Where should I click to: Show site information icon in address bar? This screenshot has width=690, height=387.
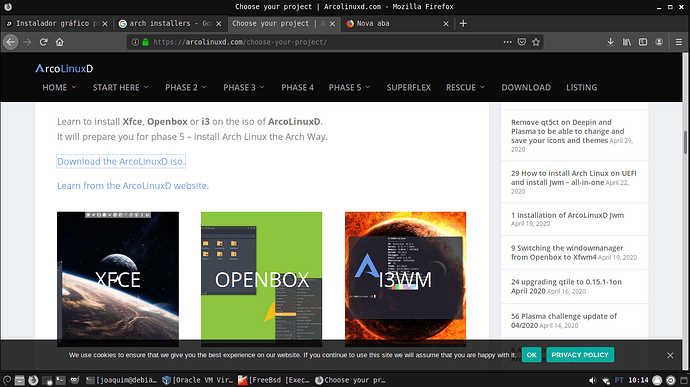135,42
